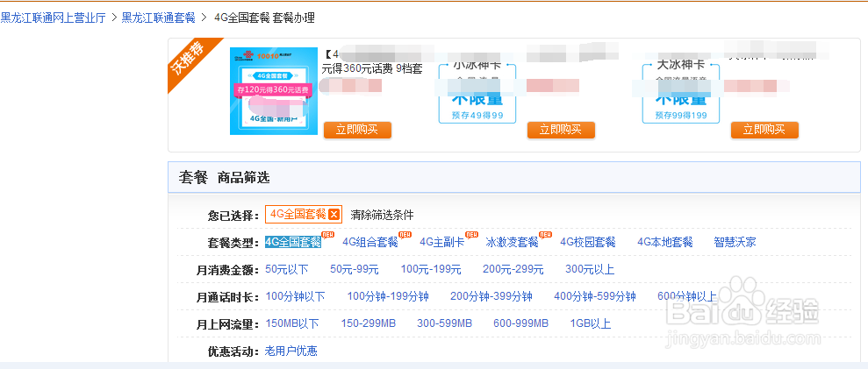
Task: Remove the 4G全国套餐 filter via X icon
Action: [x=334, y=215]
